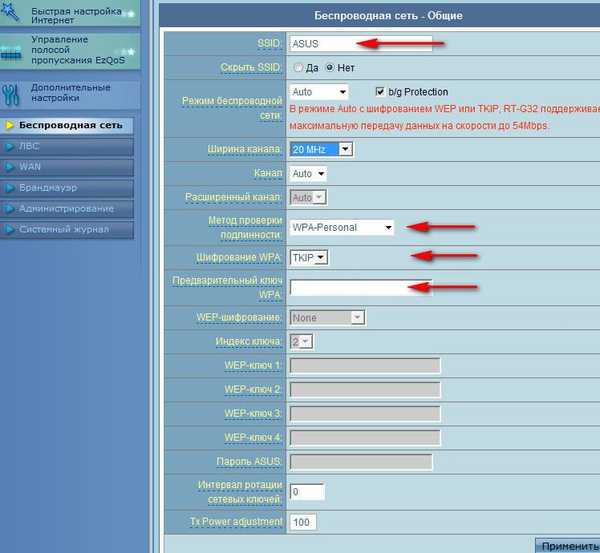Click the WEP-ключ 1 field
Image resolution: width=600 pixels, height=553 pixels.
click(365, 365)
